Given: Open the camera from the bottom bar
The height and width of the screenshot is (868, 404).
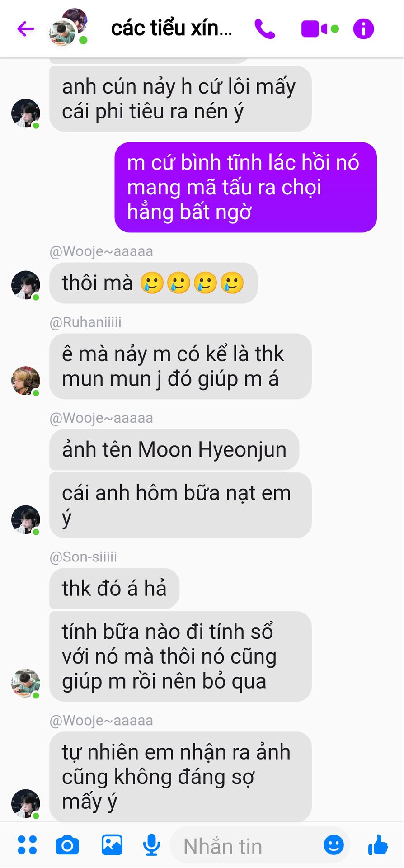Looking at the screenshot, I should point(67,845).
